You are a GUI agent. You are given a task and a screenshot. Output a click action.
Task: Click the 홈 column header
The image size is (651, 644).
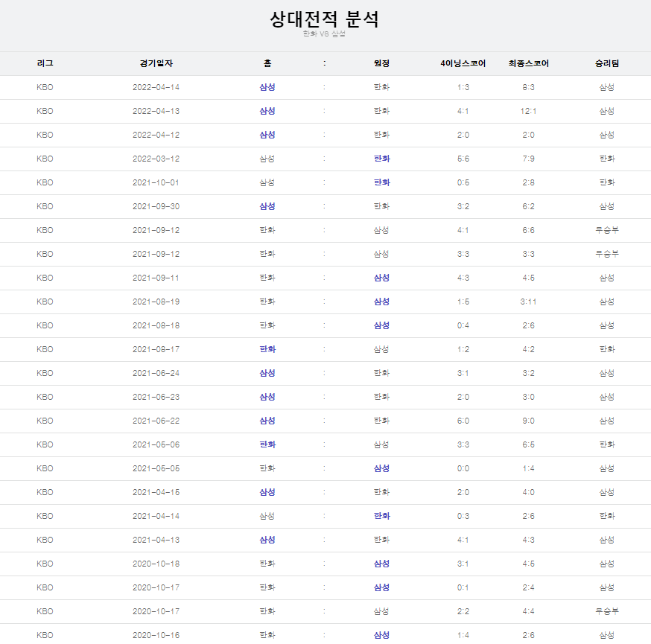coord(267,63)
